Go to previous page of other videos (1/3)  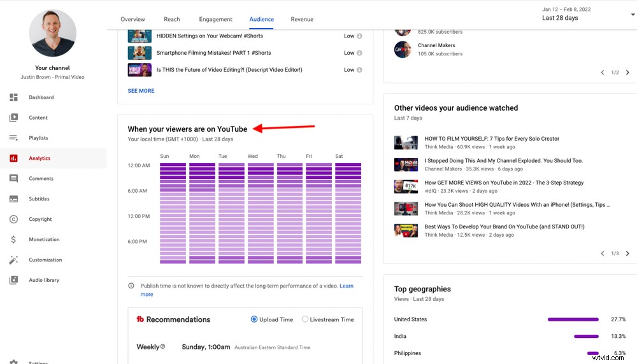603,254
